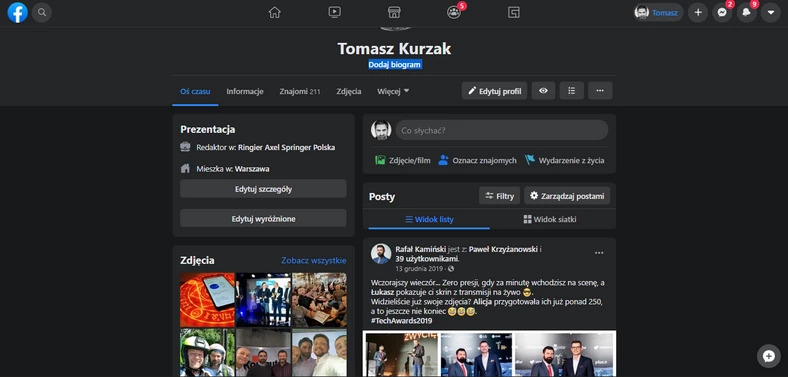Switch to Widok listy view
788x377 pixels.
click(429, 220)
